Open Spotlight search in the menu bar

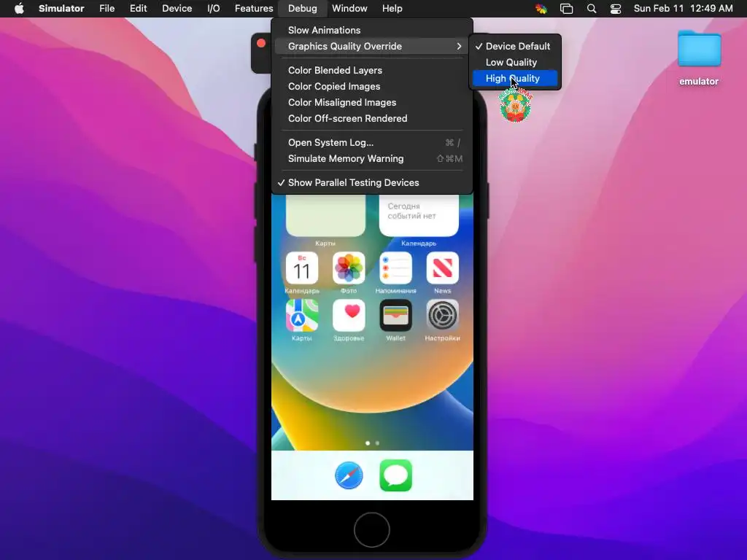[x=591, y=8]
